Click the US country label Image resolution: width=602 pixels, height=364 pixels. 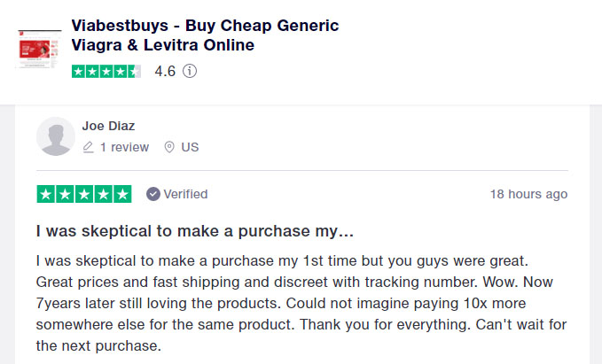point(190,147)
